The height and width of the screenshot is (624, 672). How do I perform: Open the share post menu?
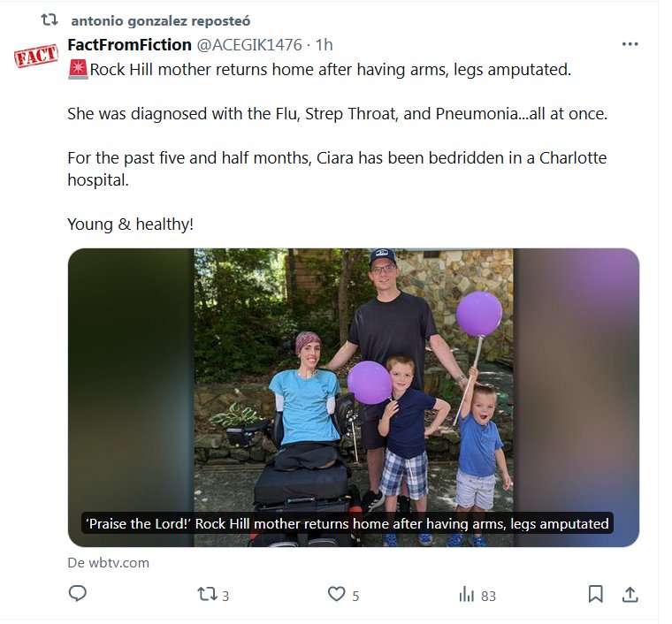click(630, 595)
